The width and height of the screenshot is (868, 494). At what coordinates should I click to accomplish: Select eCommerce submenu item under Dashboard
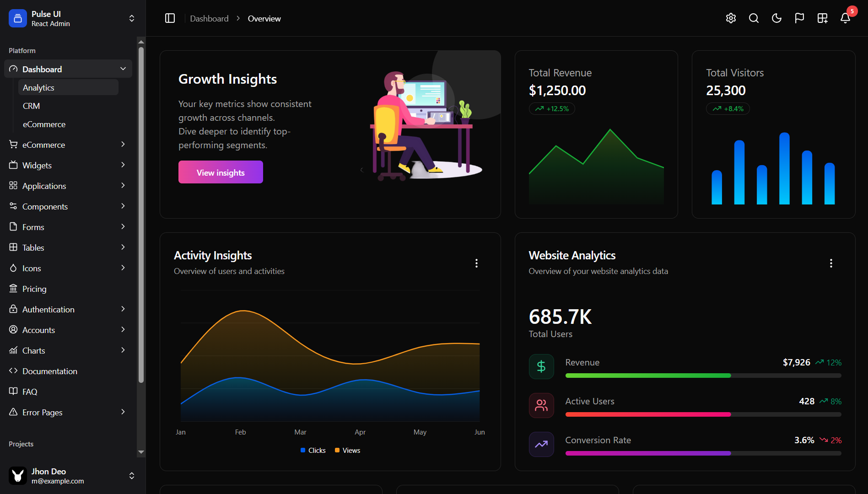coord(68,124)
